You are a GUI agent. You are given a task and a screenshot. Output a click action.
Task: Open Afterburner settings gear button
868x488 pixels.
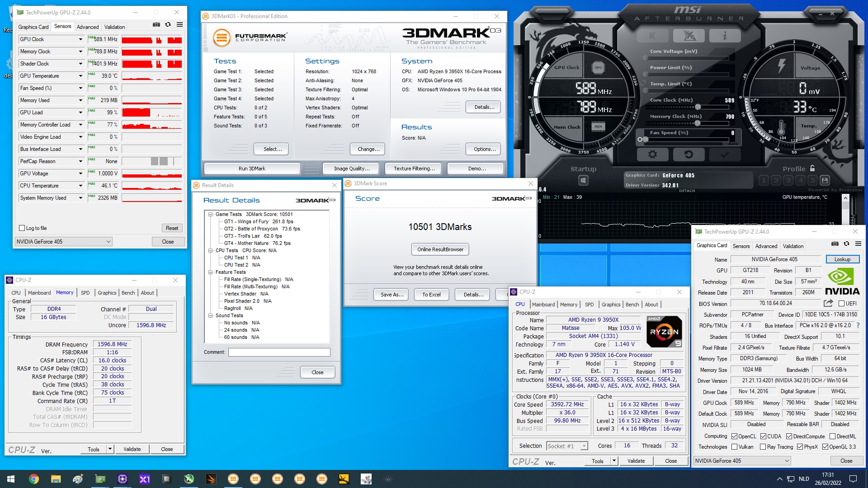point(652,155)
